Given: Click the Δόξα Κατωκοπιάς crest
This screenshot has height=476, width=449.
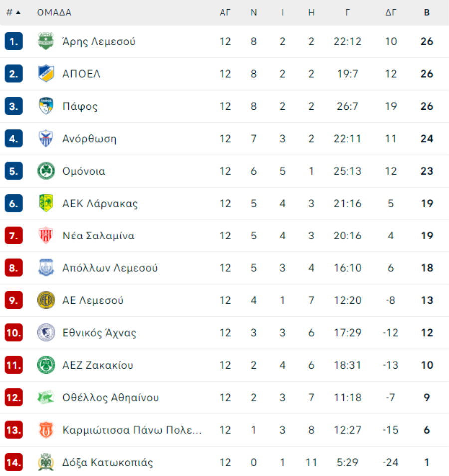Looking at the screenshot, I should (46, 462).
